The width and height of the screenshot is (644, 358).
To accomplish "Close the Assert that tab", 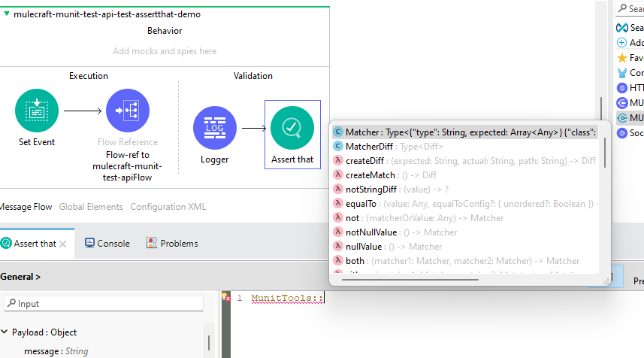I will point(63,244).
